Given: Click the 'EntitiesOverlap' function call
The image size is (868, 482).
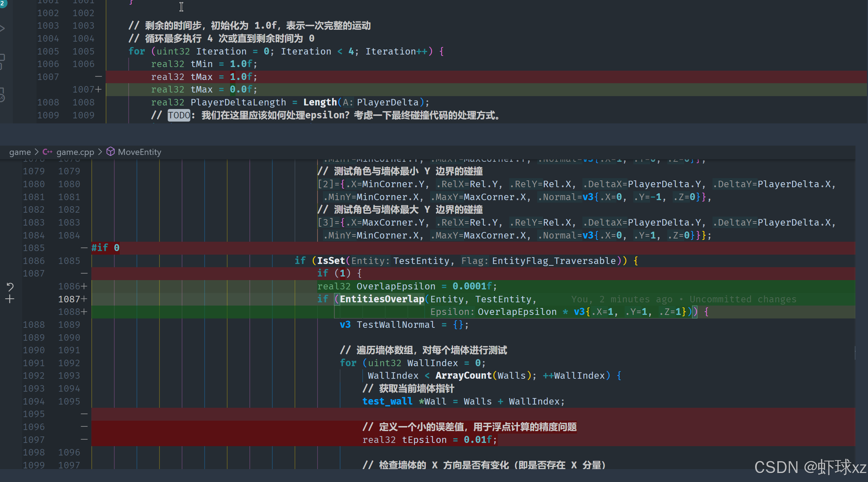Looking at the screenshot, I should [x=382, y=299].
